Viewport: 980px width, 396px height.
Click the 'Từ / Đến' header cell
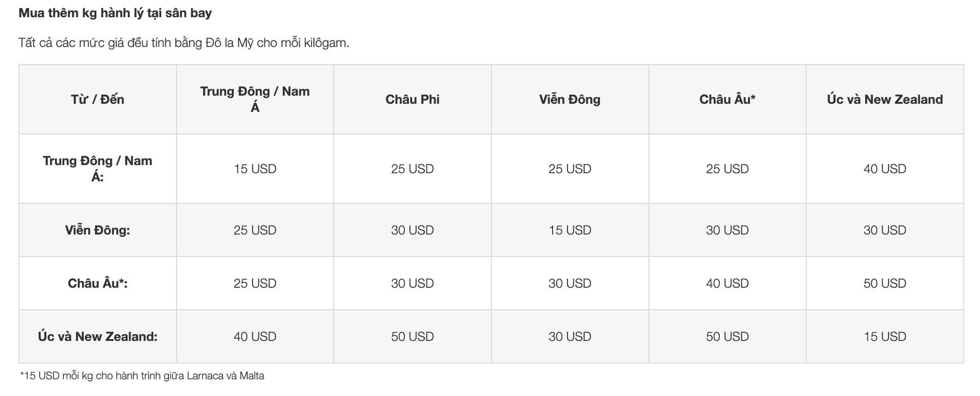point(97,99)
